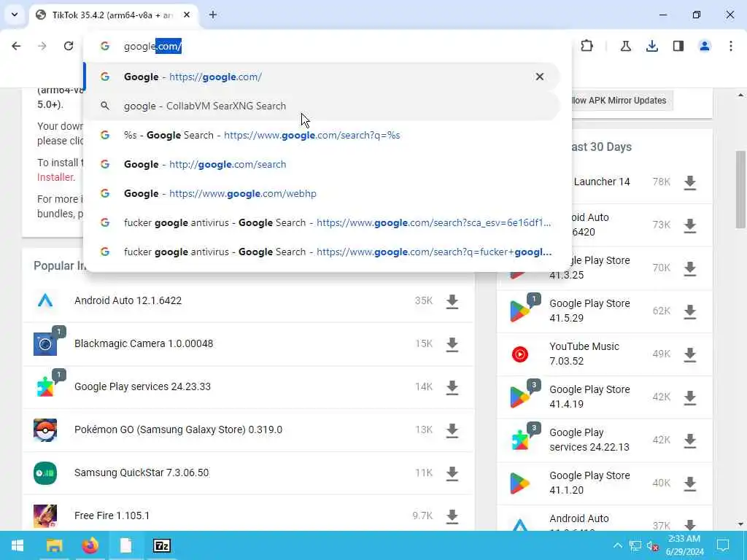Screen dimensions: 747x560
Task: Remove the Google suggestion with X
Action: click(x=539, y=77)
